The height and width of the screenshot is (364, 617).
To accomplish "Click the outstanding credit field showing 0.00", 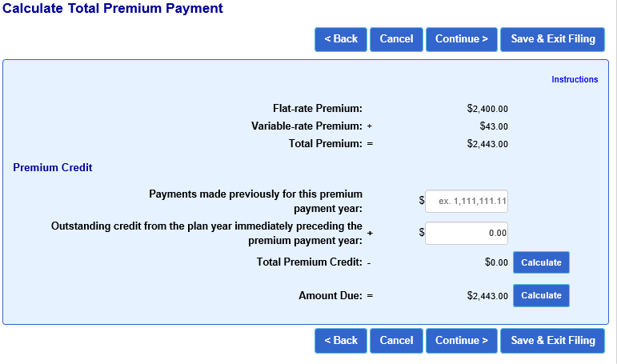I will coord(467,233).
